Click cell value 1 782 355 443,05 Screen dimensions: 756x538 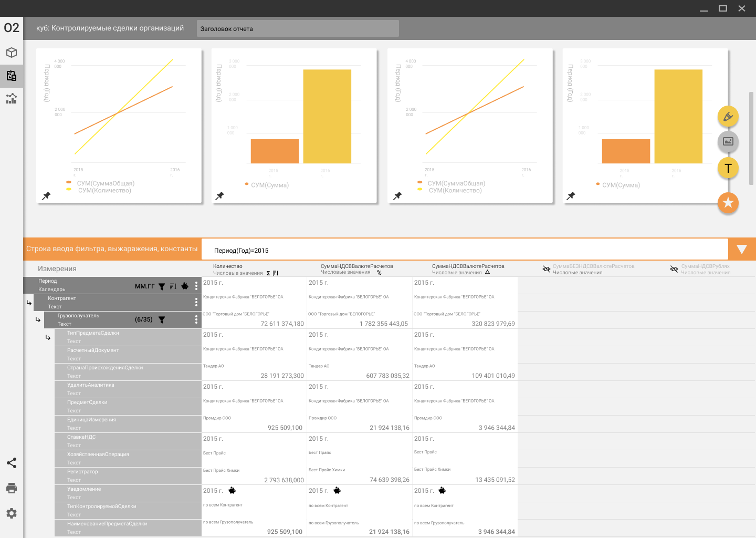(x=384, y=324)
